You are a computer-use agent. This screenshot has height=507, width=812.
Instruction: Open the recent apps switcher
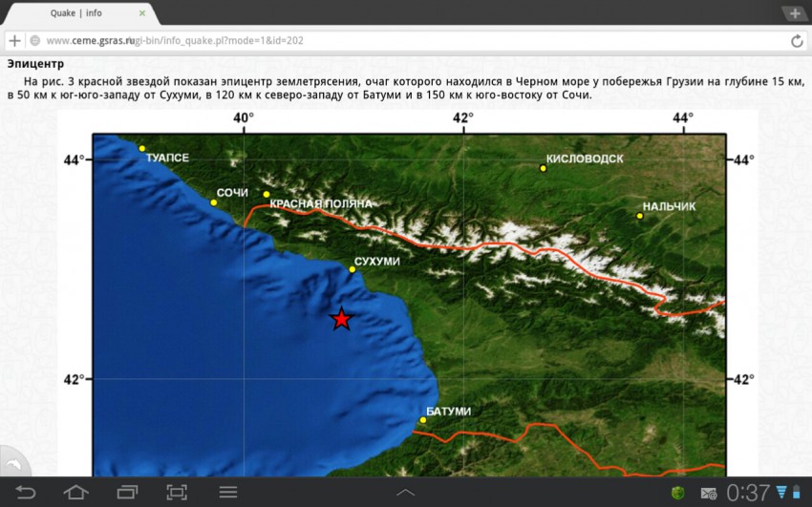tap(127, 493)
